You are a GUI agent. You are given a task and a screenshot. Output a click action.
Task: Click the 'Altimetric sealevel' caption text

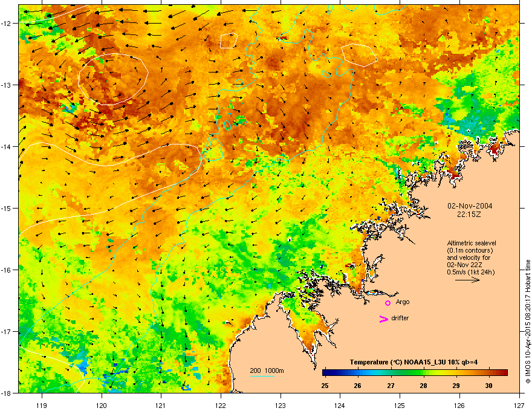tap(472, 243)
